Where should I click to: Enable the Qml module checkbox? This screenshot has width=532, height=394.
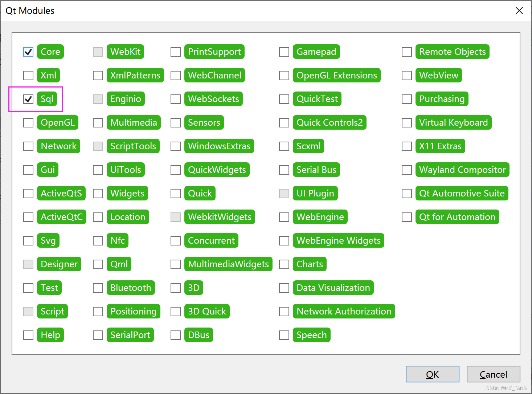pyautogui.click(x=98, y=264)
